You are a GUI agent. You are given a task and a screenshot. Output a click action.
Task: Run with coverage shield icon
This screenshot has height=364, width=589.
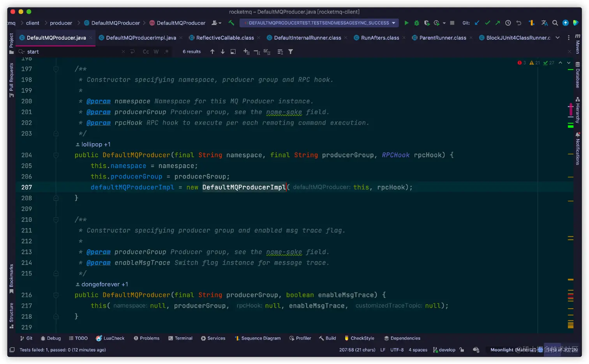tap(427, 23)
